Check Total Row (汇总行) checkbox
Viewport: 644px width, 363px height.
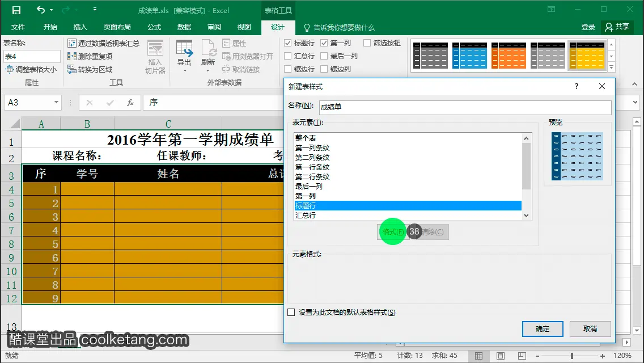pos(288,56)
